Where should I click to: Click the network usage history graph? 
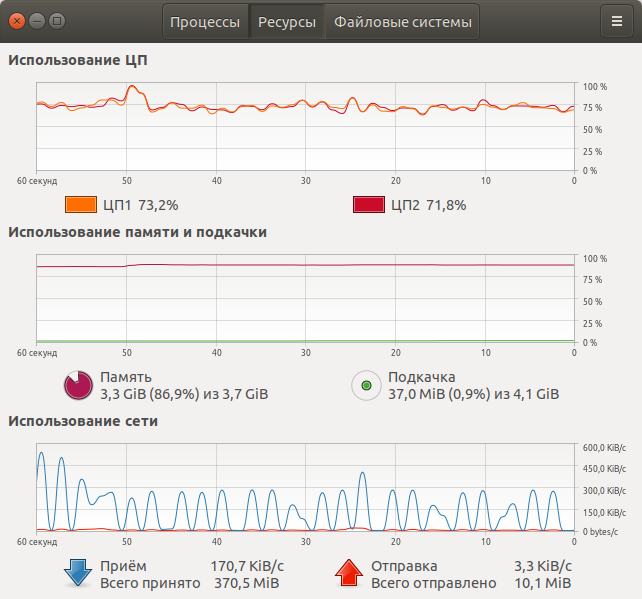point(305,487)
